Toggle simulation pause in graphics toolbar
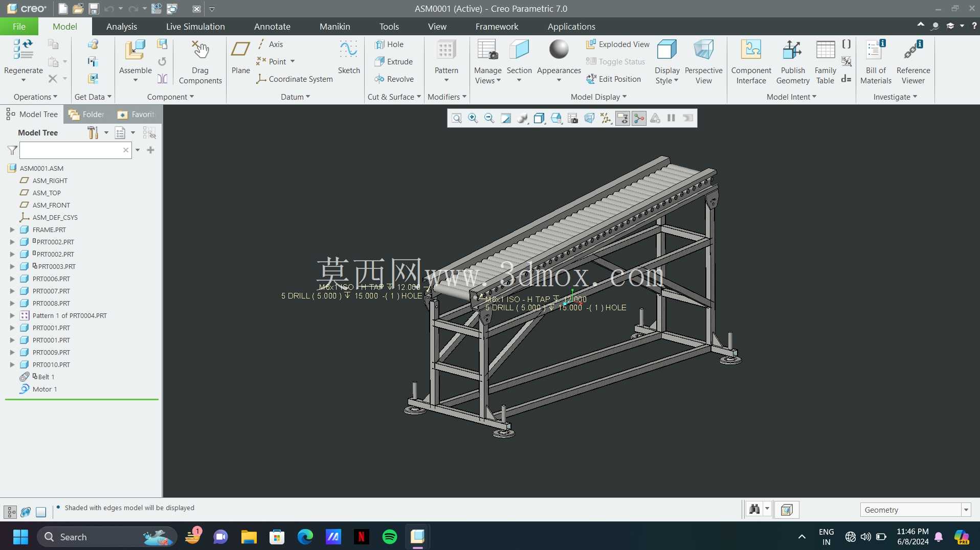Screen dimensions: 980x550 pyautogui.click(x=671, y=118)
